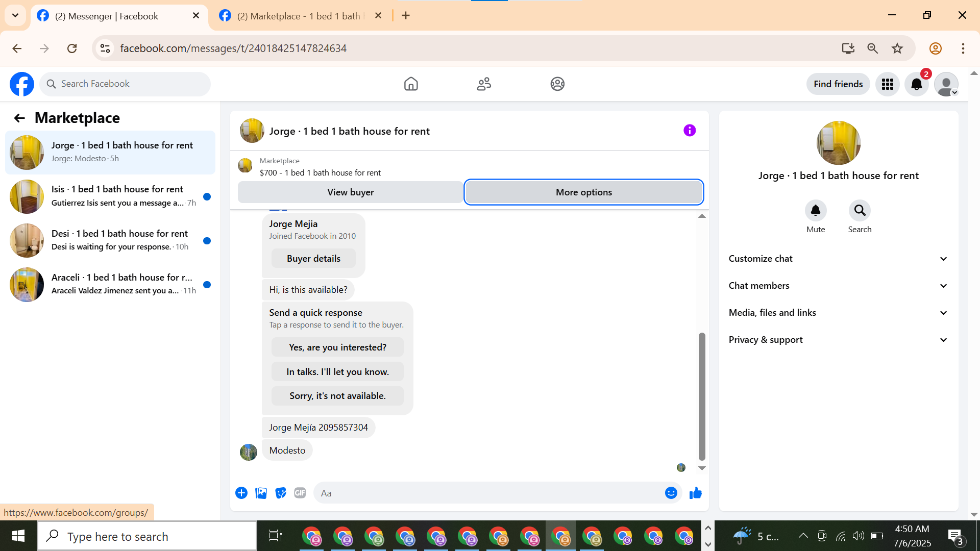This screenshot has height=551, width=980.
Task: Click the browser address bar URL
Action: (233, 48)
